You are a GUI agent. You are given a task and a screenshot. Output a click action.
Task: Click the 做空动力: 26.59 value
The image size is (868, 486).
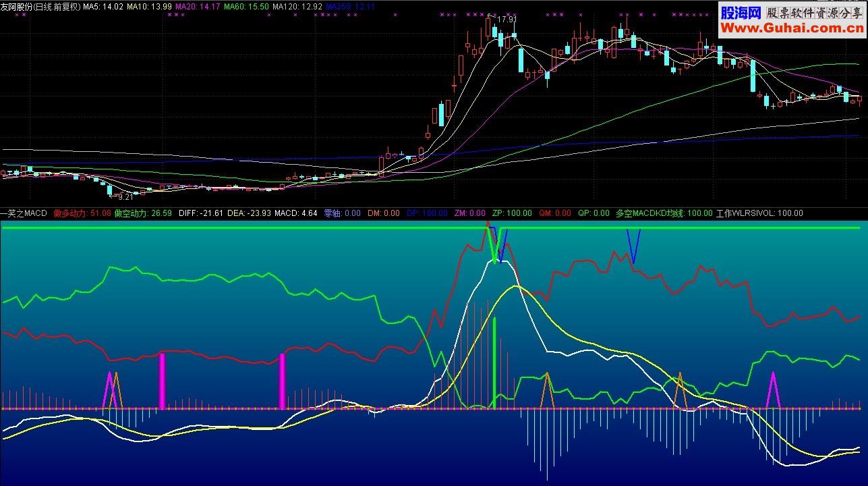click(143, 213)
